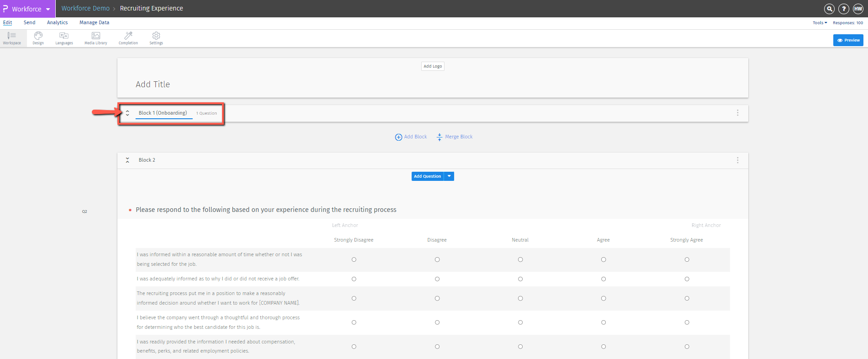Switch to Manage Data tab
This screenshot has width=868, height=359.
(94, 22)
